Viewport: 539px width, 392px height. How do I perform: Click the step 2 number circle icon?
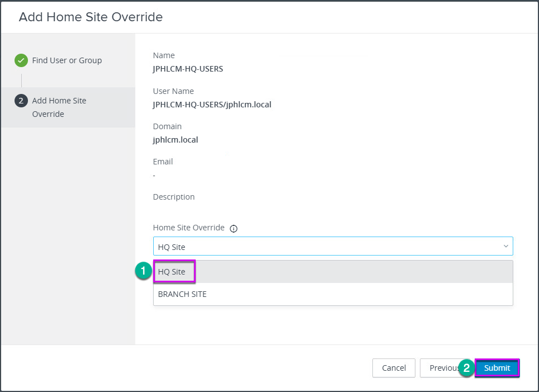point(21,101)
